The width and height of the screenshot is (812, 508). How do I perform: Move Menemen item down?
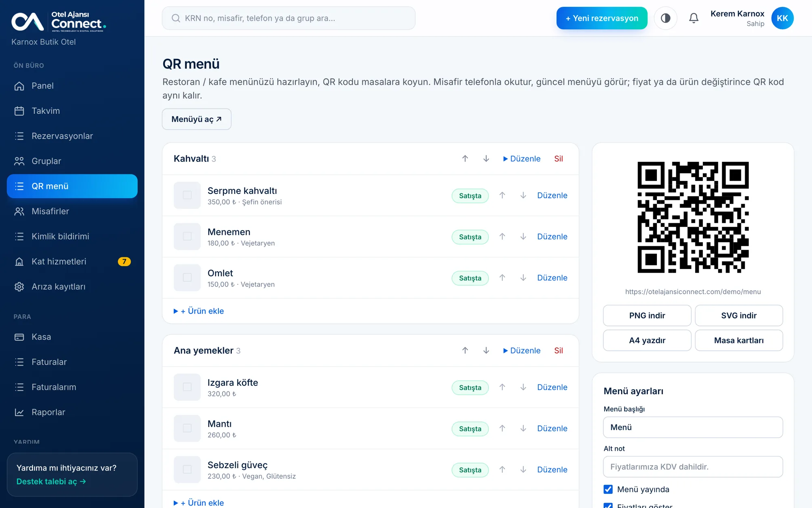click(523, 237)
